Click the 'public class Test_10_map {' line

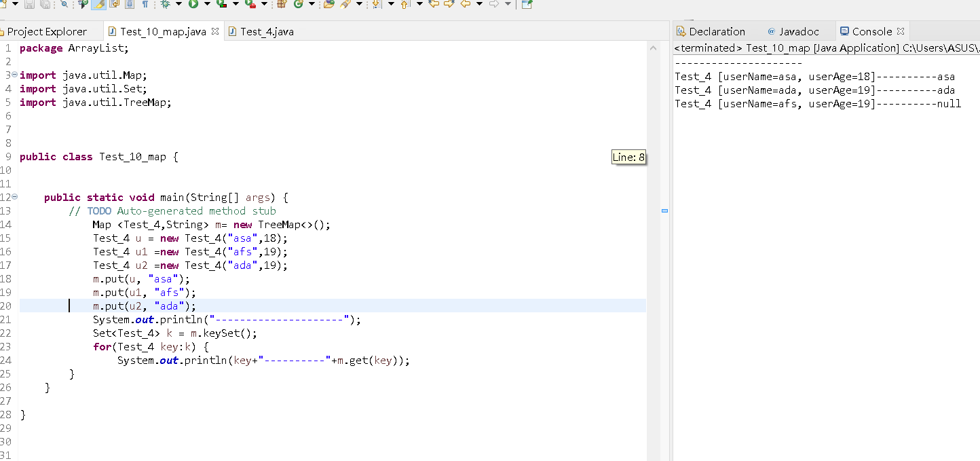(x=99, y=157)
